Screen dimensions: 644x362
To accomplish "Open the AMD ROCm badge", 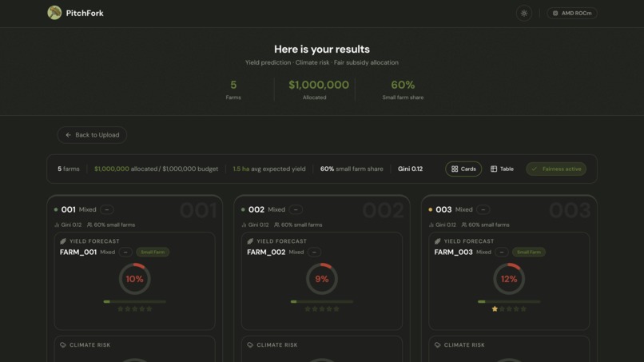I will 572,13.
